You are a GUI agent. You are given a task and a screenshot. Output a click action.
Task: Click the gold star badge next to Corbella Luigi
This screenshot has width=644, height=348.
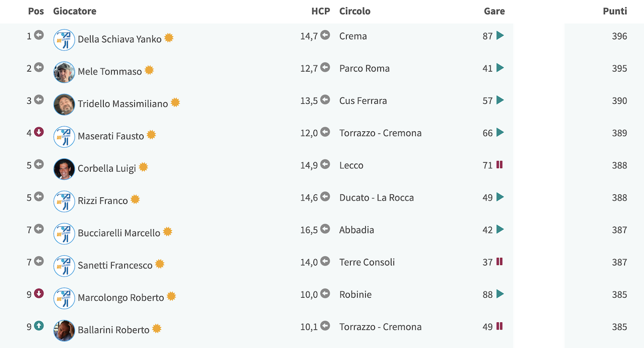[x=143, y=167]
